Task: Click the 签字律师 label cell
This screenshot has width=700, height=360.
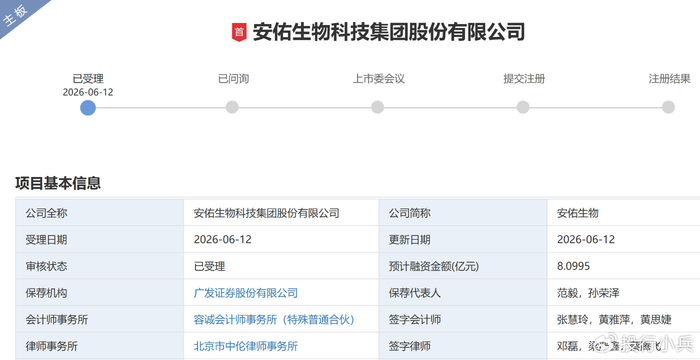Action: [463, 346]
